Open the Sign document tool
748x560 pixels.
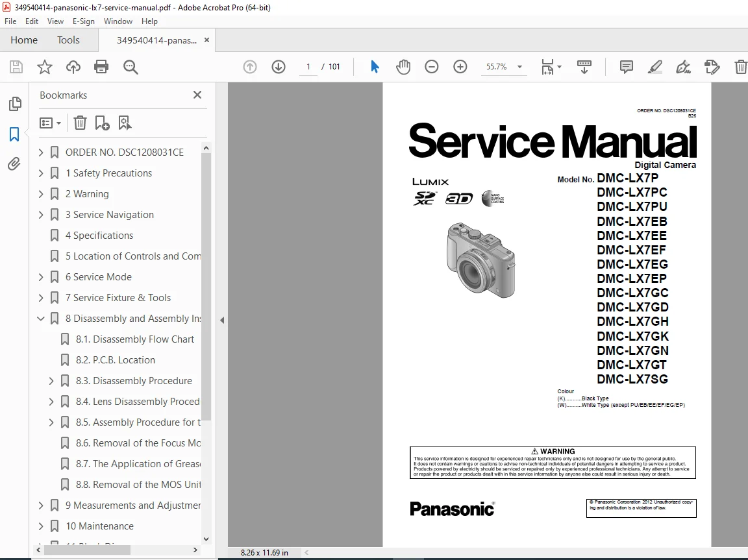684,67
